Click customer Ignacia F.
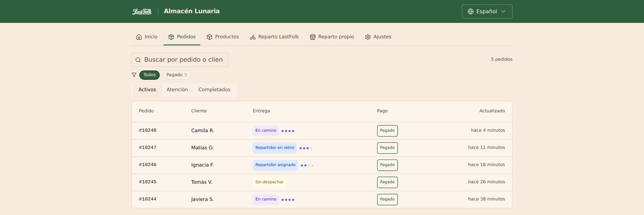This screenshot has height=215, width=644. click(x=202, y=165)
